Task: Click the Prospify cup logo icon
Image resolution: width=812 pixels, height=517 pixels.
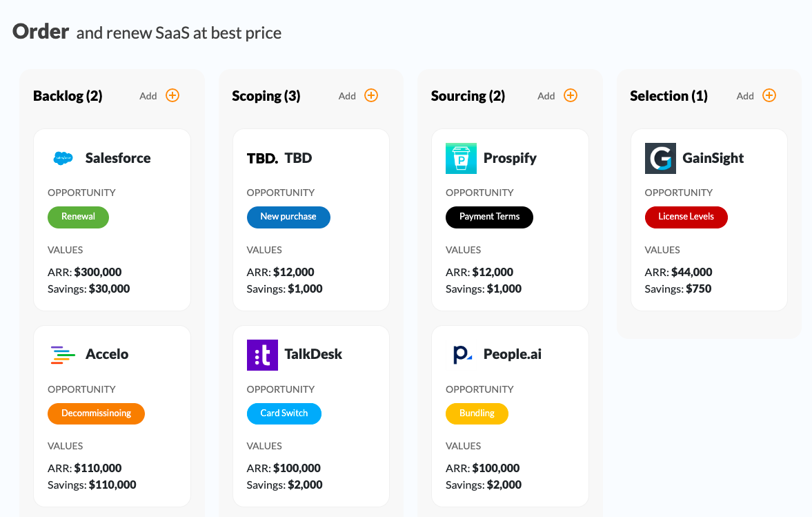Action: (x=461, y=158)
